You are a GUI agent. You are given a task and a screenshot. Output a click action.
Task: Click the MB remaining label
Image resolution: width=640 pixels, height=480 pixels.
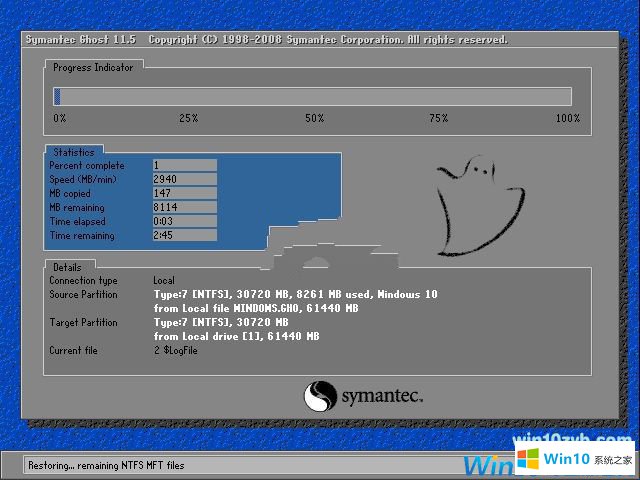pos(77,207)
